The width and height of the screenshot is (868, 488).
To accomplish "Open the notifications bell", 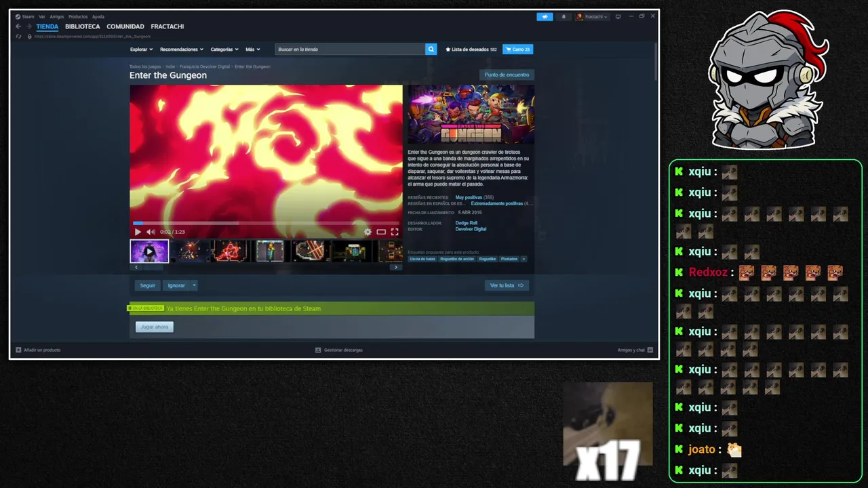I will click(x=564, y=17).
